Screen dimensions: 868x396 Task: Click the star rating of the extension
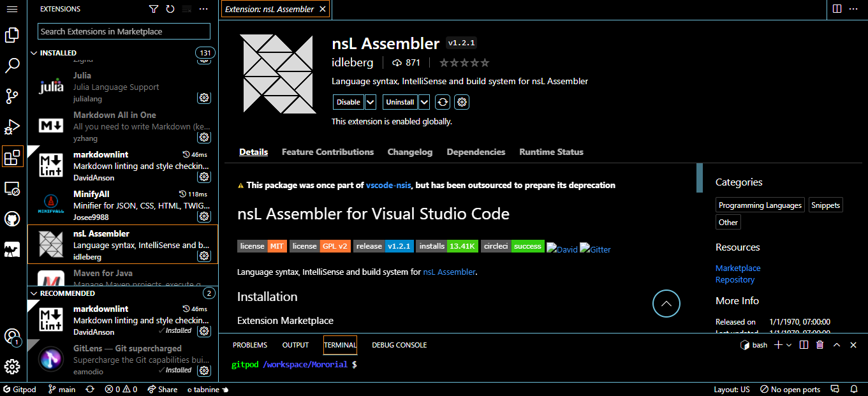(464, 62)
